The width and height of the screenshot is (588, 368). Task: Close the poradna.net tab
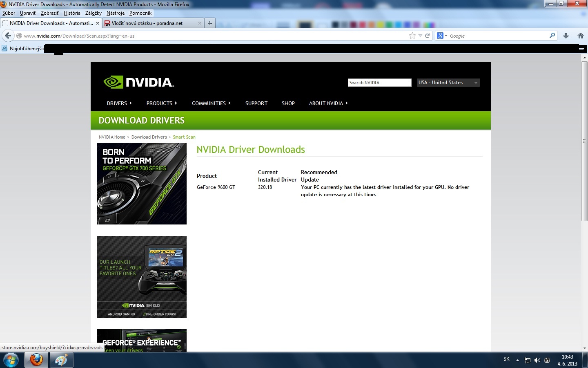coord(200,23)
